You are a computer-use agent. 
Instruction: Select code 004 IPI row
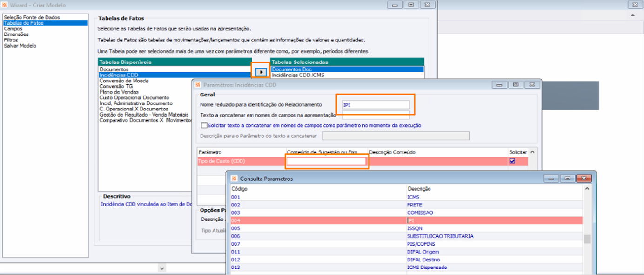pos(407,220)
